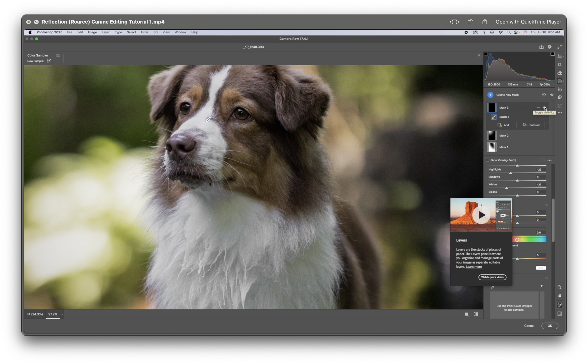Open the zoom percentage dropdown arrow

62,314
